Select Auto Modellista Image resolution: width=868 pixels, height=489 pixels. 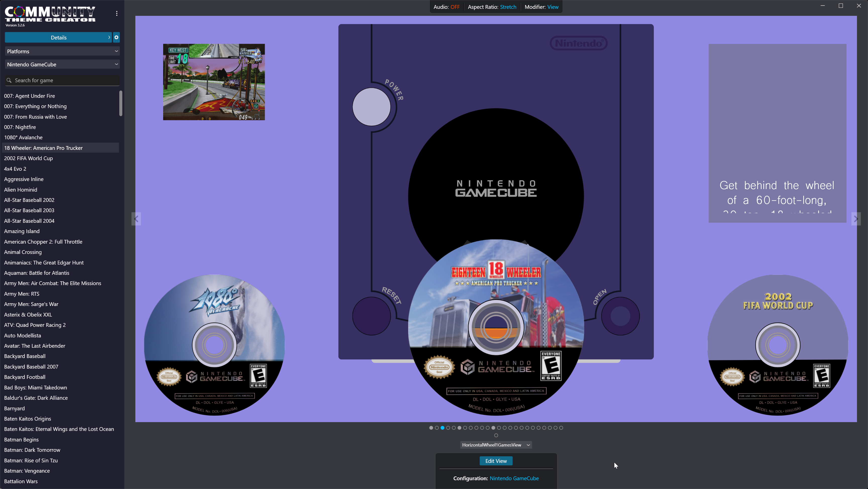click(x=23, y=335)
